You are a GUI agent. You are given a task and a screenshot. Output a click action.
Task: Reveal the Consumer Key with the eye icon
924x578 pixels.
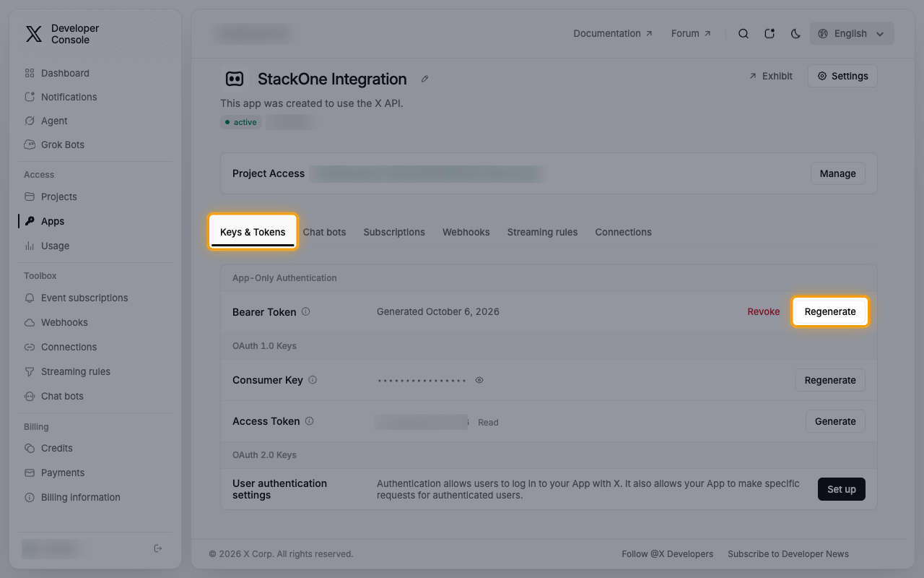(x=479, y=380)
